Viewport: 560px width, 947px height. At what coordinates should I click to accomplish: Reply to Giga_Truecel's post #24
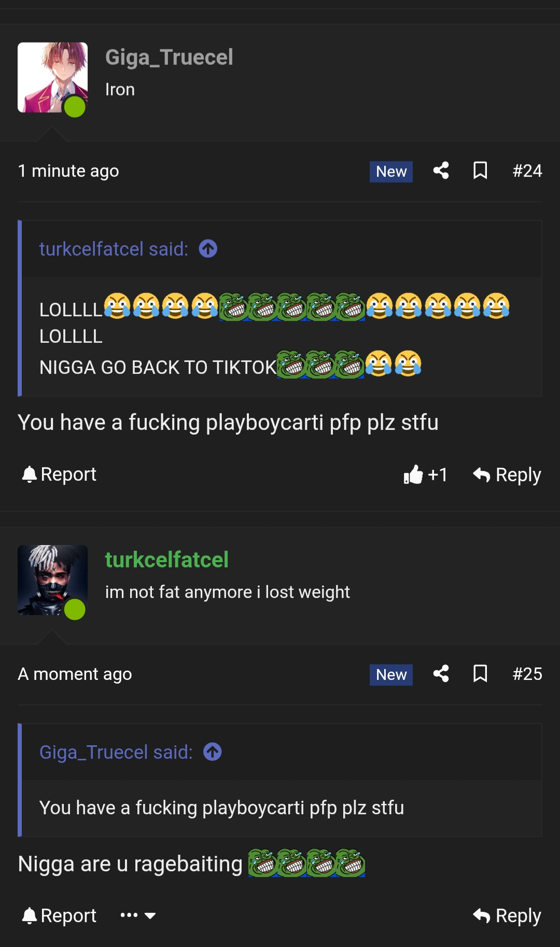click(x=507, y=475)
